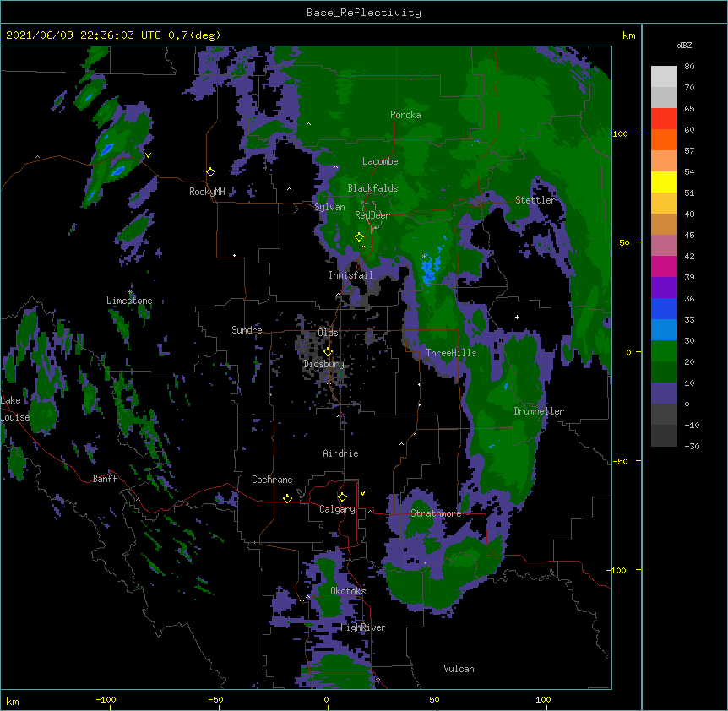Select the Banff label
Image resolution: width=728 pixels, height=711 pixels.
point(105,479)
